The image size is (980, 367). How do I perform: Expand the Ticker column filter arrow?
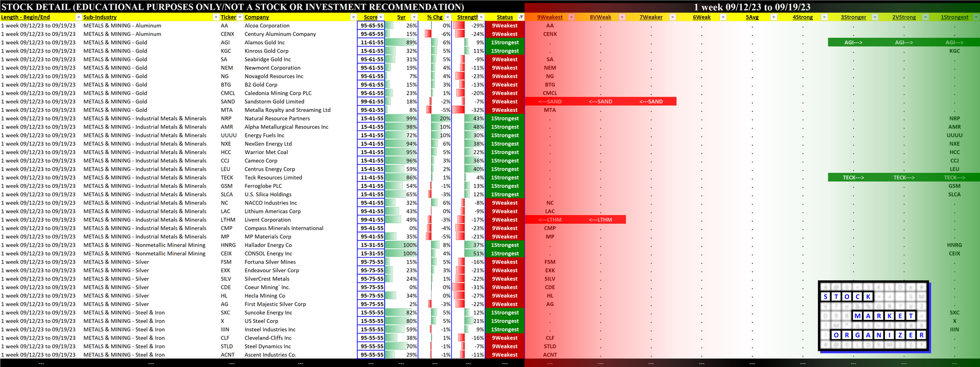click(240, 17)
